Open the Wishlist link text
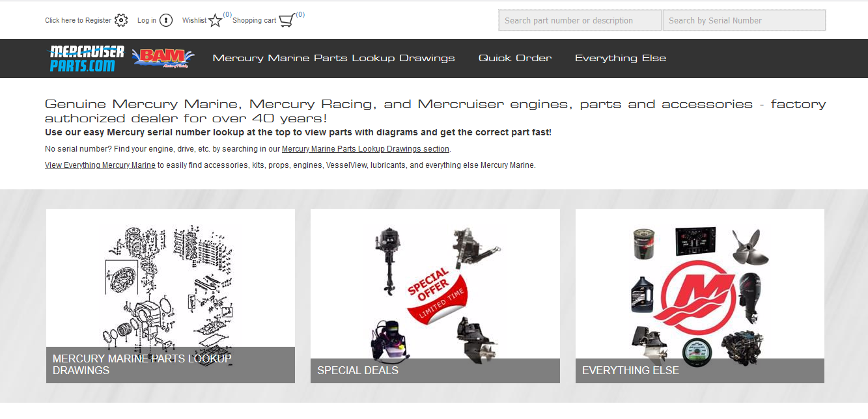 click(x=194, y=20)
